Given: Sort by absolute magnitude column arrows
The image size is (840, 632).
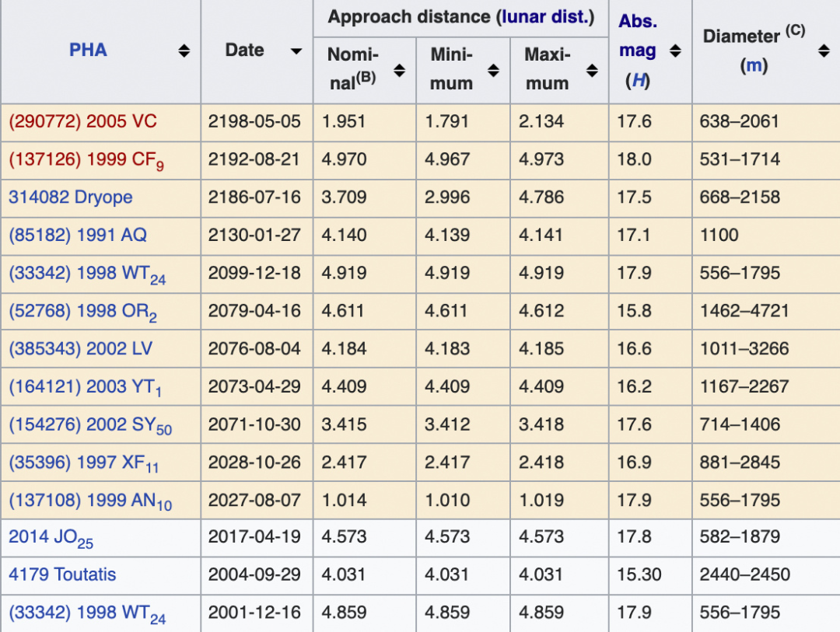Looking at the screenshot, I should click(x=675, y=51).
